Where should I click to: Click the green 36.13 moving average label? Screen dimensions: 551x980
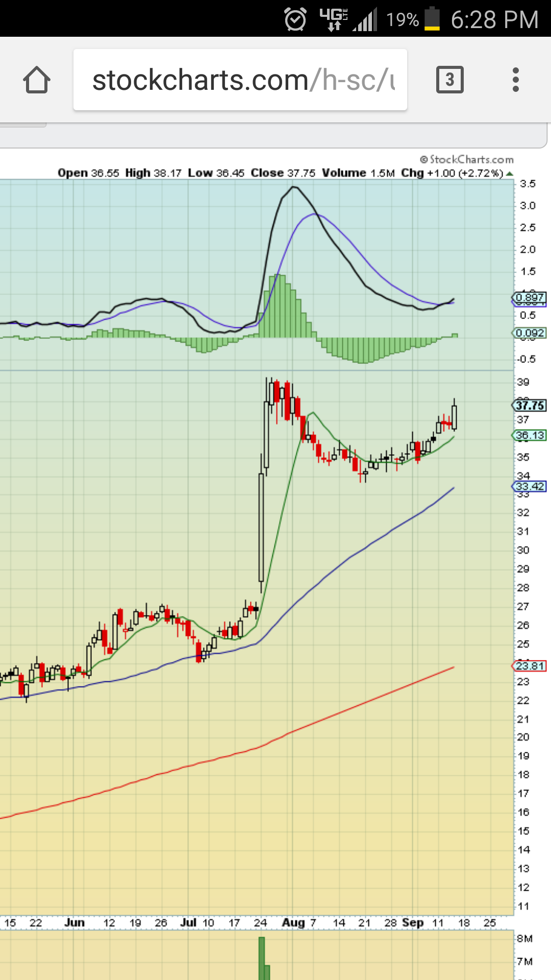tap(530, 435)
